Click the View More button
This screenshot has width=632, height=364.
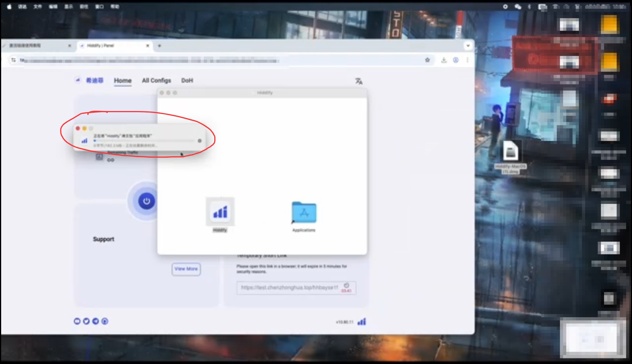pyautogui.click(x=186, y=269)
